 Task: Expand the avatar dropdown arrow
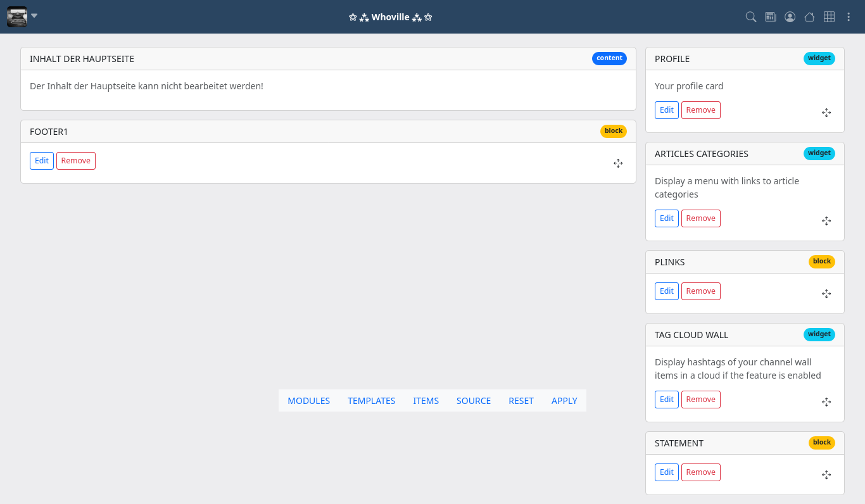[x=34, y=16]
